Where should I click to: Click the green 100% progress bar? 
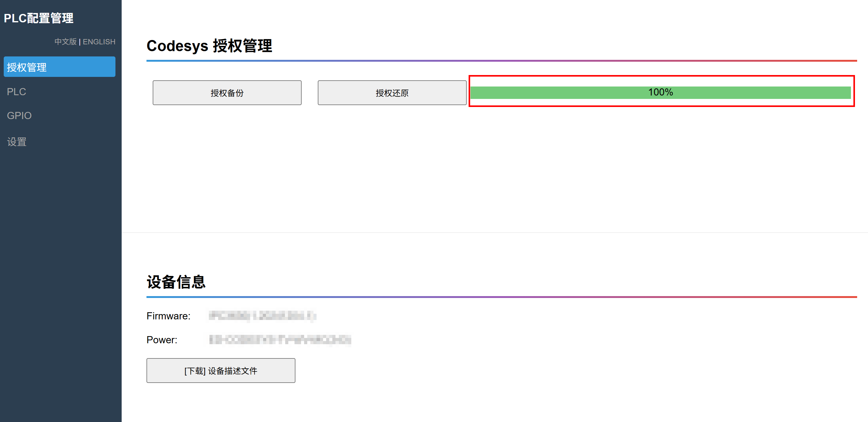pos(660,93)
